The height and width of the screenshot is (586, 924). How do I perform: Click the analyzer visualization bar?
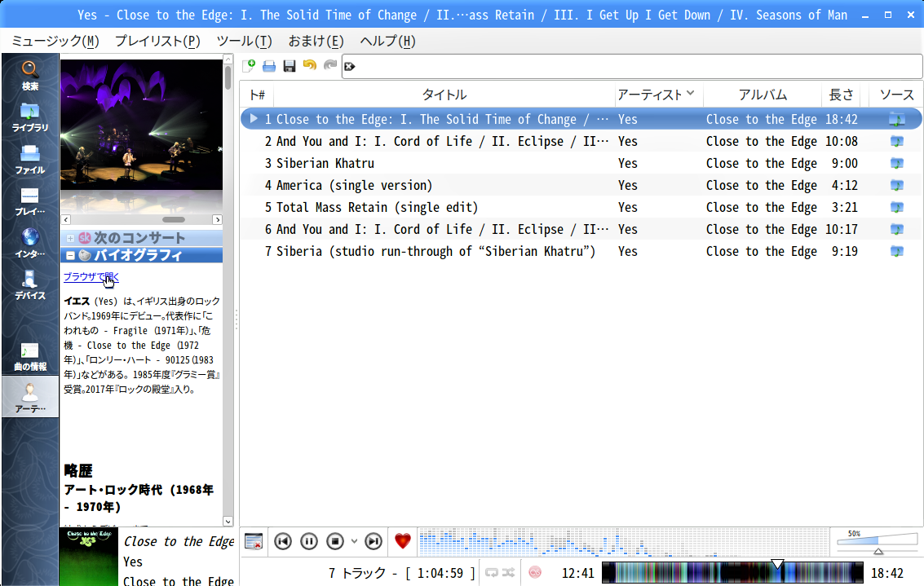[623, 542]
